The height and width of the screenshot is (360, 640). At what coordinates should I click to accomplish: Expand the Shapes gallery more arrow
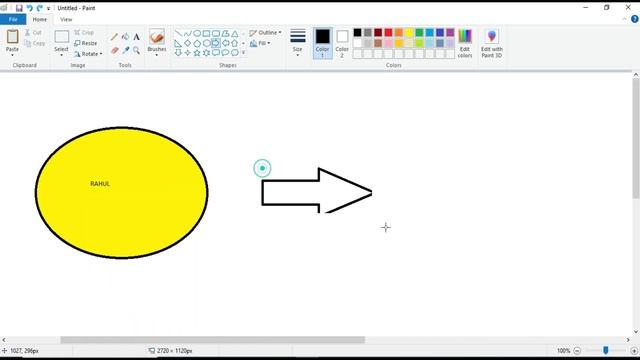tap(244, 53)
